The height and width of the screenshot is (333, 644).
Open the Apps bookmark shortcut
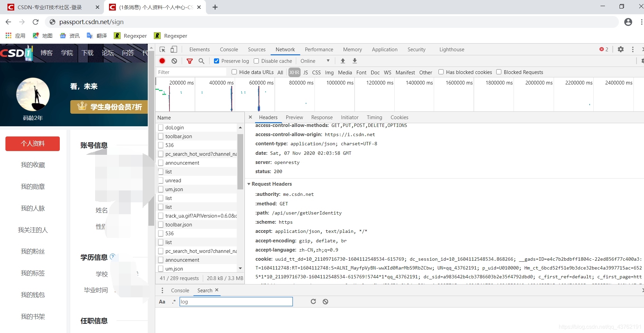coord(16,36)
